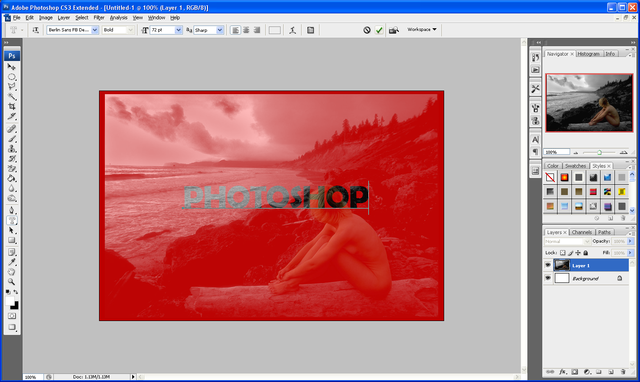Switch to the Channels tab
Viewport: 640px width, 382px height.
582,232
